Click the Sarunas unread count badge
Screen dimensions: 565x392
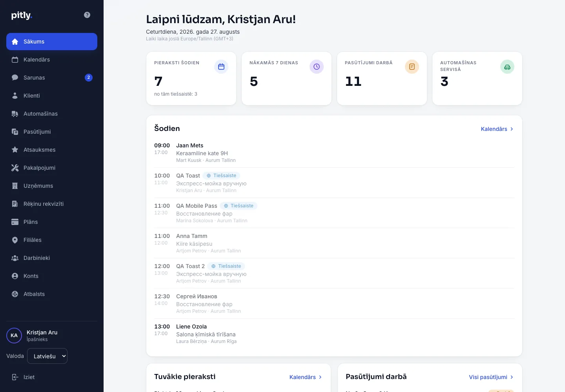click(89, 78)
